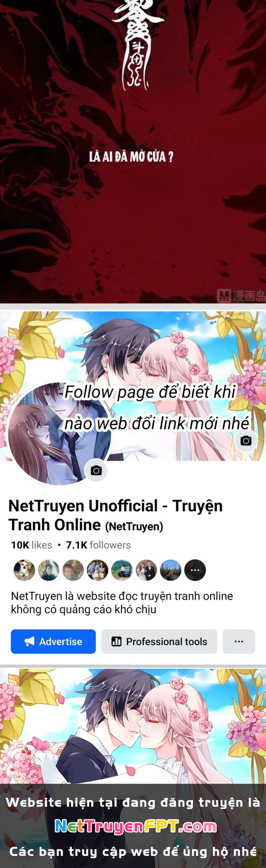This screenshot has height=868, width=266.
Task: Click the third follower avatar
Action: pyautogui.click(x=73, y=570)
